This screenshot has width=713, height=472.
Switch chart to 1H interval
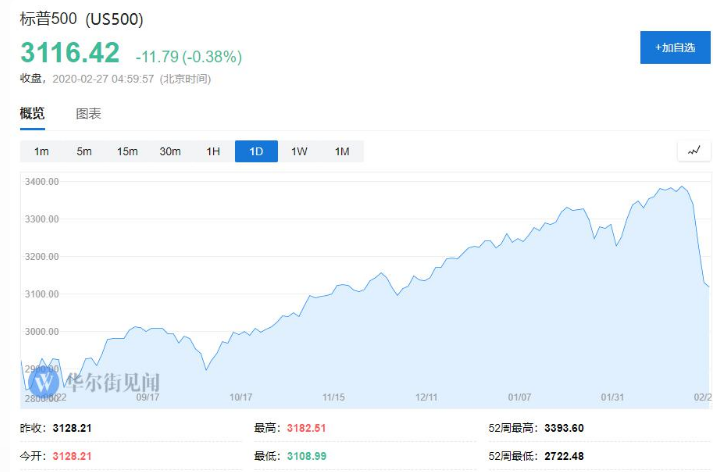213,151
